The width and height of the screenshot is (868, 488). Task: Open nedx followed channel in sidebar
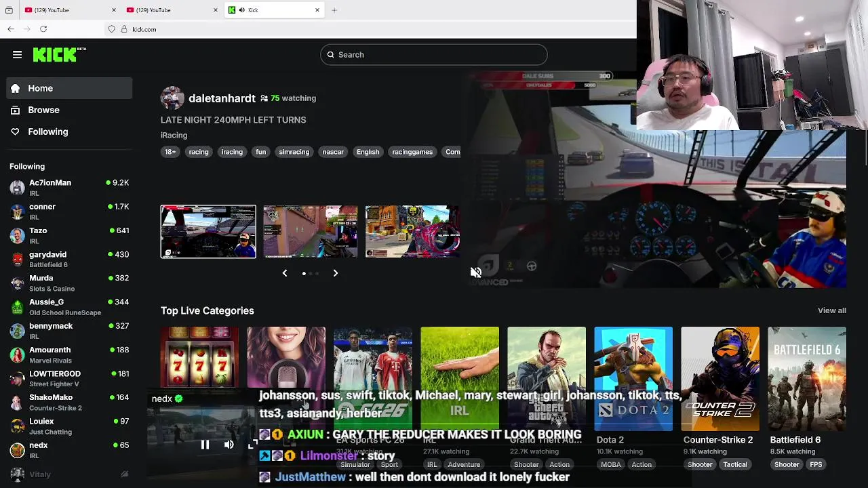(x=69, y=450)
